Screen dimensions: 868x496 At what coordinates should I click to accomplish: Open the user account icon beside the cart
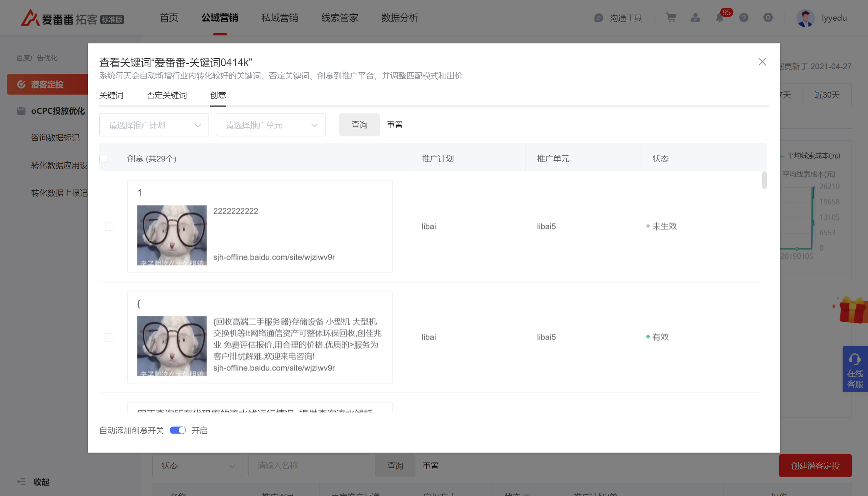(x=695, y=18)
